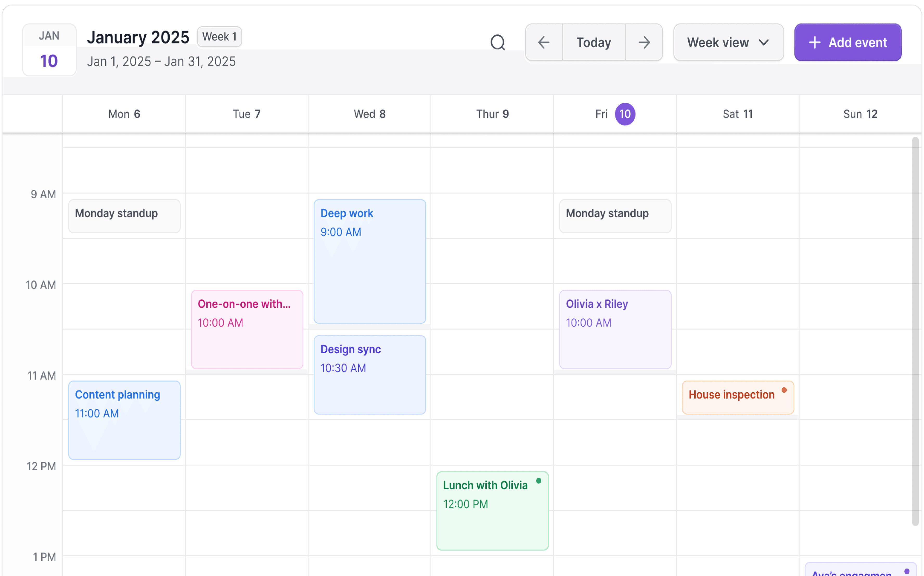
Task: Click the JAN 10 date badge icon
Action: tap(49, 50)
